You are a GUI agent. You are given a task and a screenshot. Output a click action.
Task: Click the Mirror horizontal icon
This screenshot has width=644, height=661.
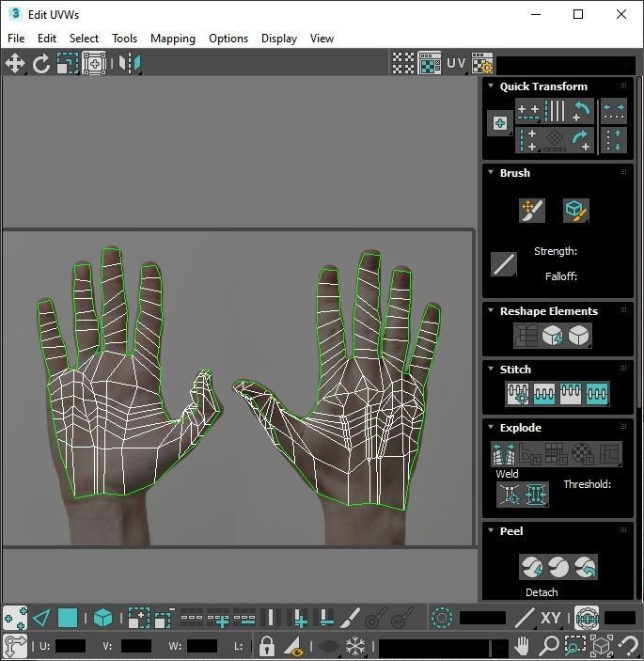(x=130, y=63)
